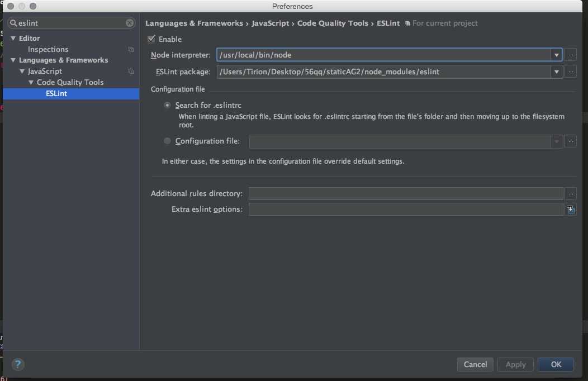Clear the eslint search field text
This screenshot has width=588, height=381.
[129, 23]
